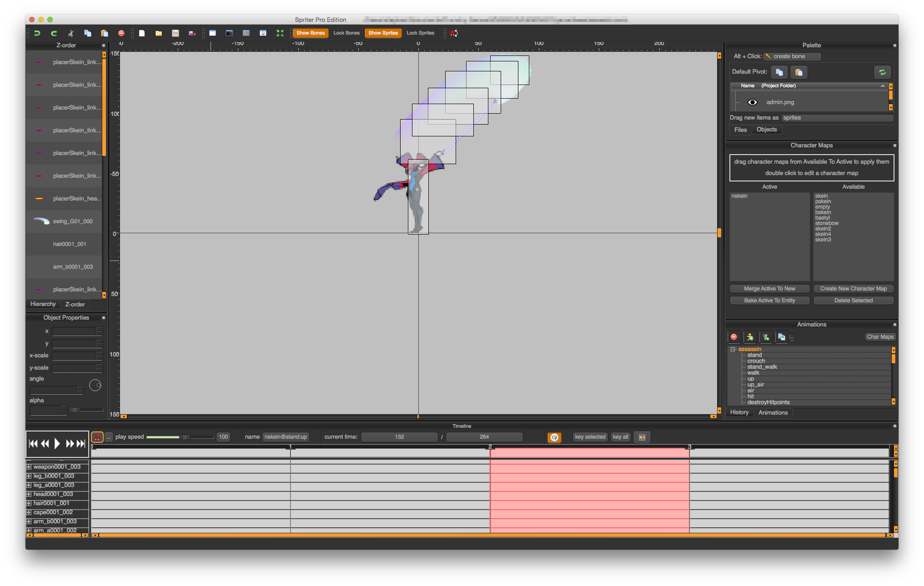Toggle the eye visibility of admin.png
924x586 pixels.
[753, 102]
